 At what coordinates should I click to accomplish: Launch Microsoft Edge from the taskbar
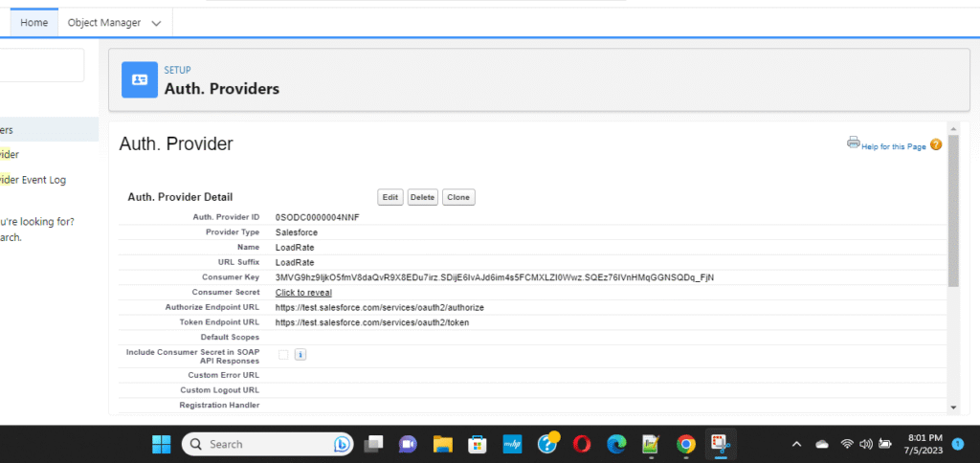point(616,444)
